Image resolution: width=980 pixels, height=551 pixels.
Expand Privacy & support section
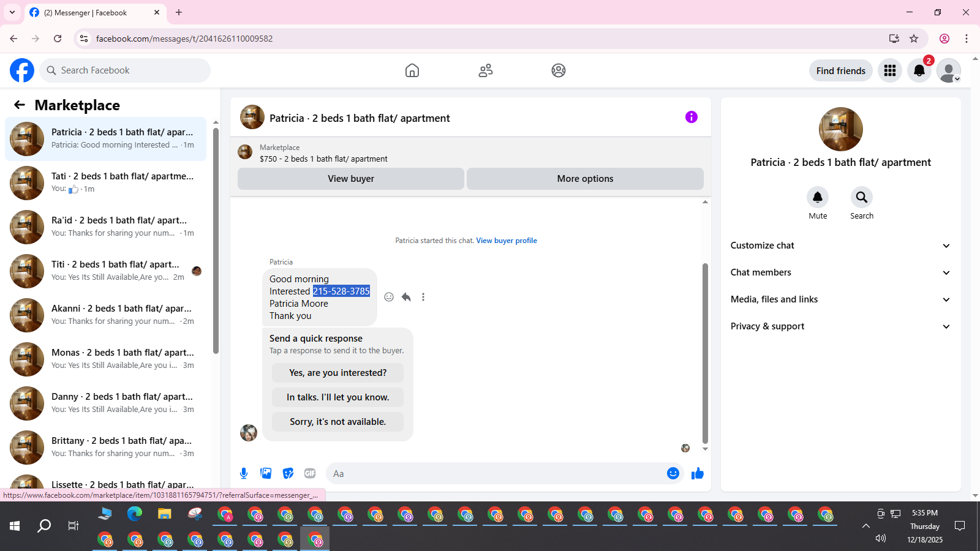tap(841, 326)
